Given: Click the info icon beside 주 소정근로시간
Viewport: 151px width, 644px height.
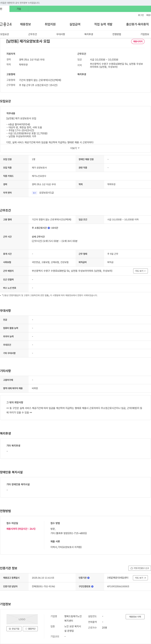Looking at the screenshot, I should point(49,228).
